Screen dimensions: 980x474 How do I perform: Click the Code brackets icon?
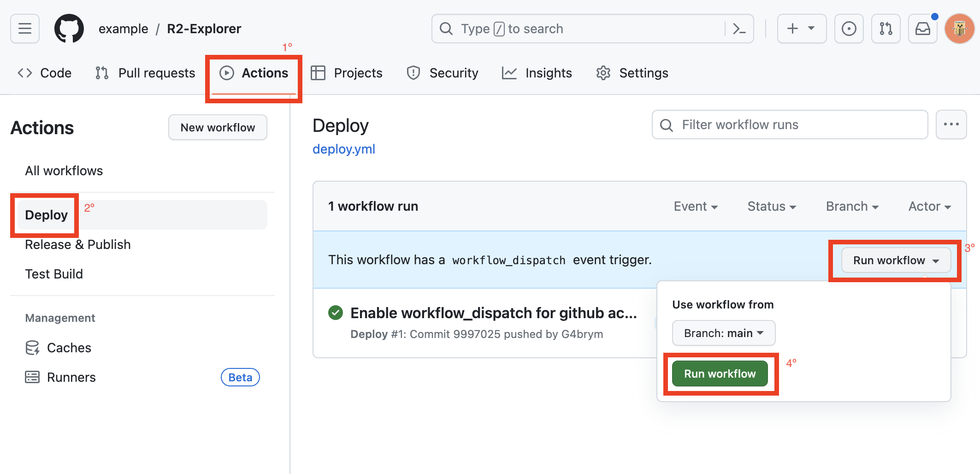25,73
